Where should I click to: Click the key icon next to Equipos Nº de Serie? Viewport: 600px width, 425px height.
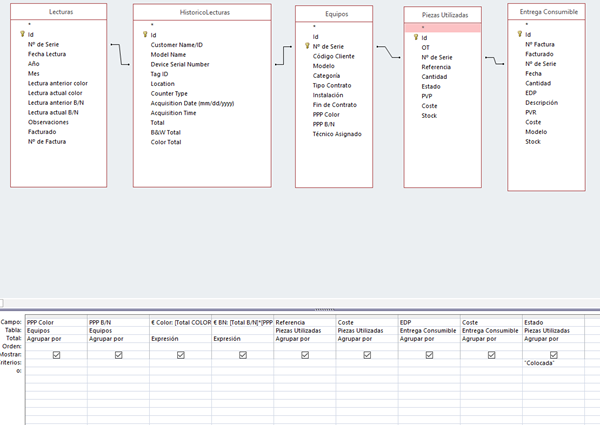(307, 46)
